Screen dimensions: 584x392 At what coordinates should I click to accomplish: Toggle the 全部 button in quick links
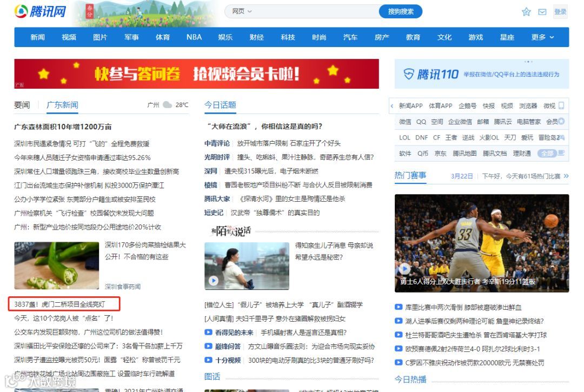click(x=547, y=154)
